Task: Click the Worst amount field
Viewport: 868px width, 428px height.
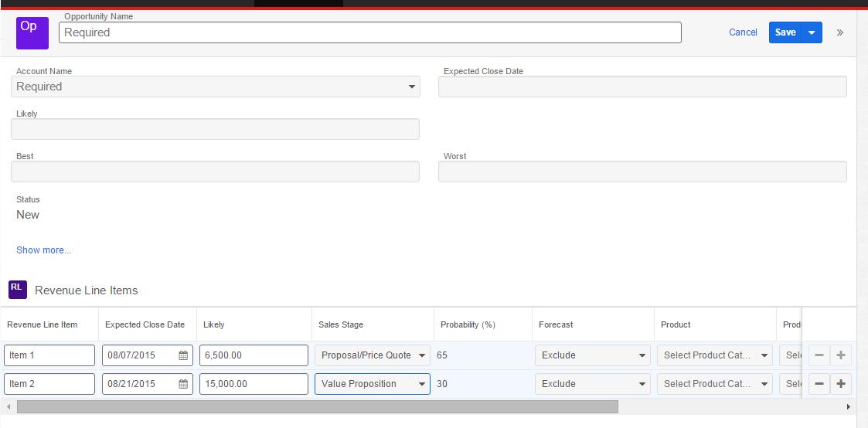Action: (x=642, y=172)
